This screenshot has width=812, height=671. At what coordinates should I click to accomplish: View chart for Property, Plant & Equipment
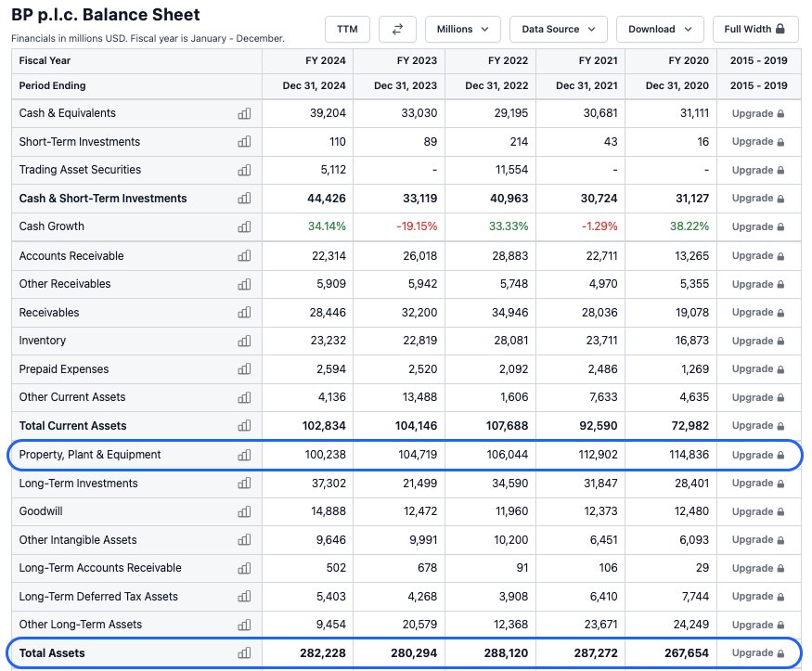[x=244, y=455]
